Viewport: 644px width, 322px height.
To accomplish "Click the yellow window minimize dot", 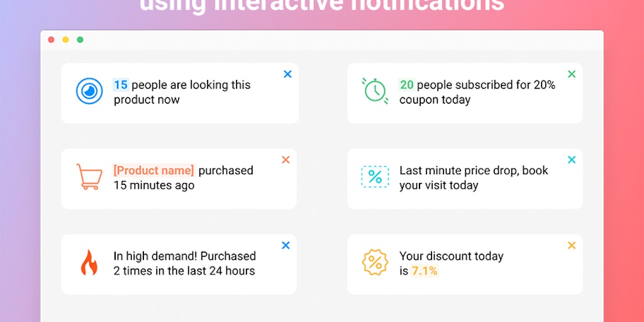I will click(x=65, y=40).
